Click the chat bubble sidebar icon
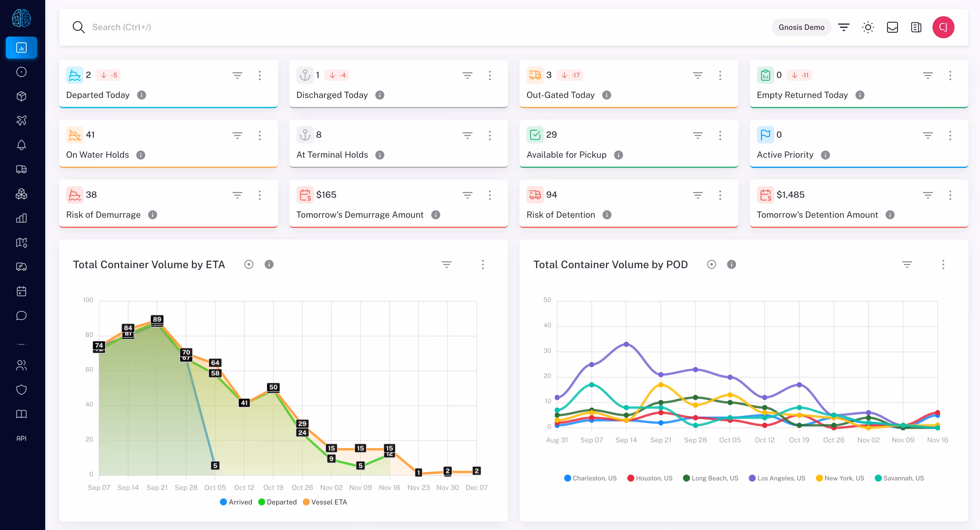The image size is (980, 530). click(21, 316)
